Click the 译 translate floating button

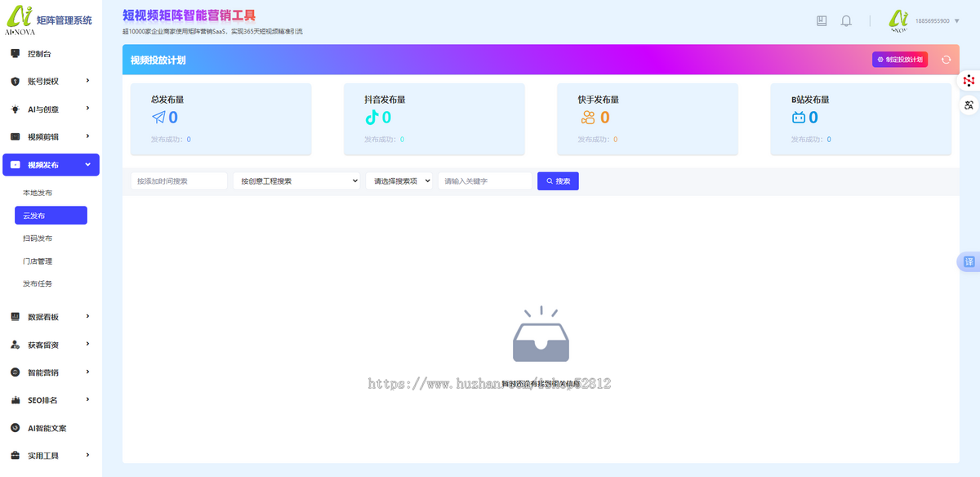[969, 262]
